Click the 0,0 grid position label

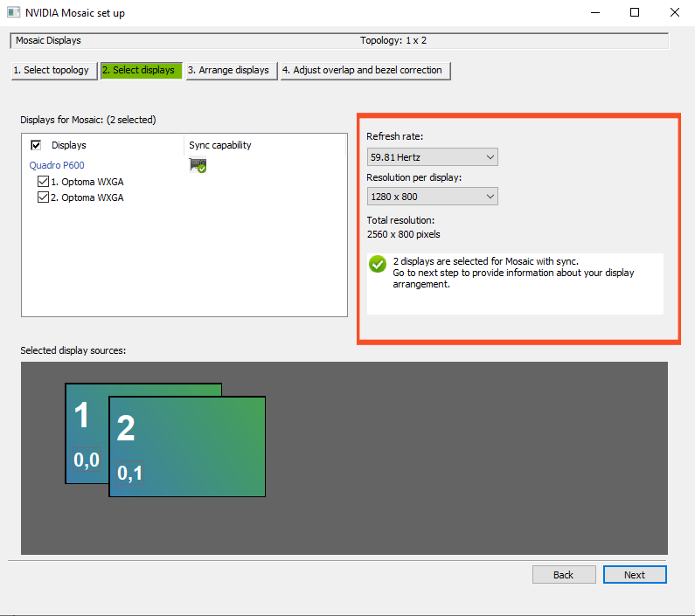[87, 460]
